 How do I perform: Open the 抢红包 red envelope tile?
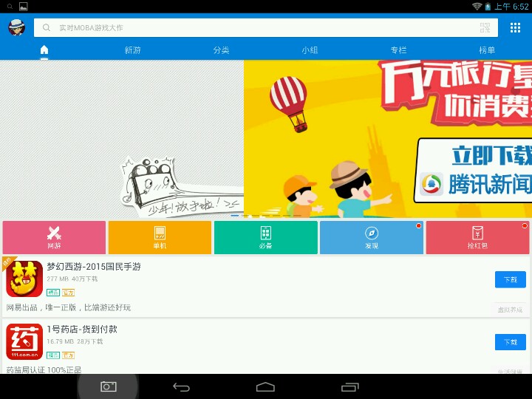click(x=477, y=237)
